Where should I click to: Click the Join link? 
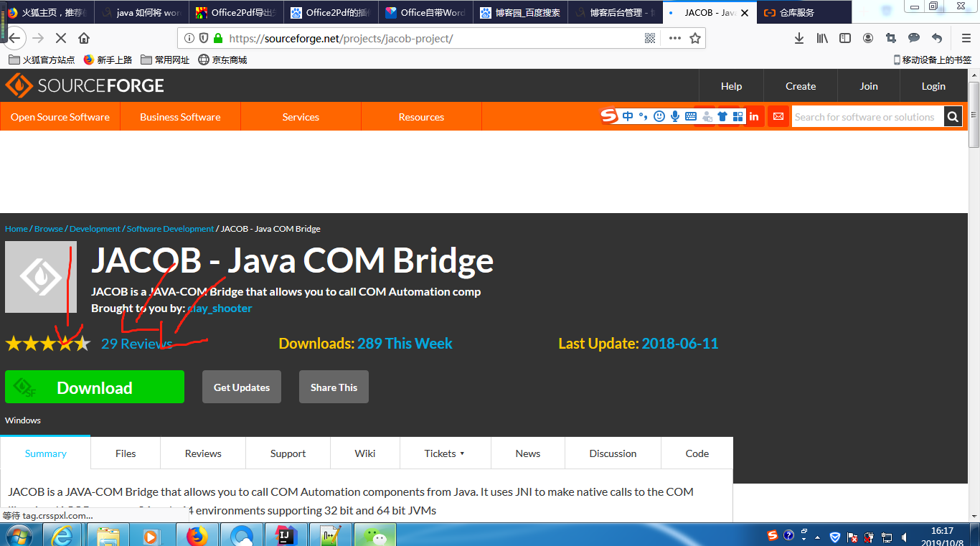click(869, 86)
